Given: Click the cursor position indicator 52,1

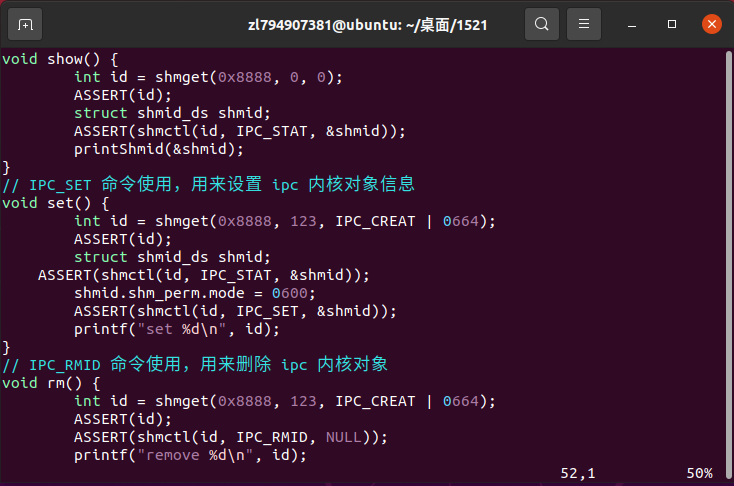Looking at the screenshot, I should [x=578, y=473].
